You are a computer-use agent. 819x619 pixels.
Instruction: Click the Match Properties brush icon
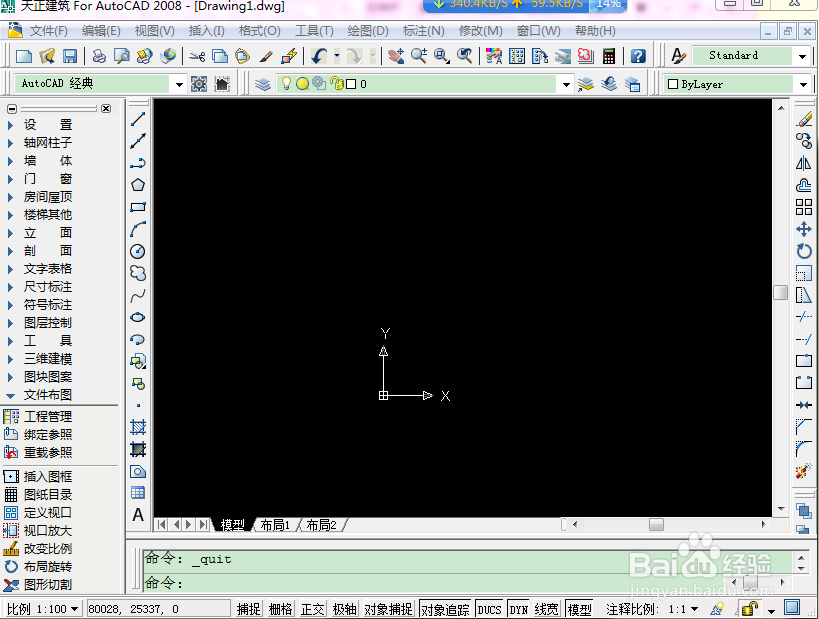(266, 56)
